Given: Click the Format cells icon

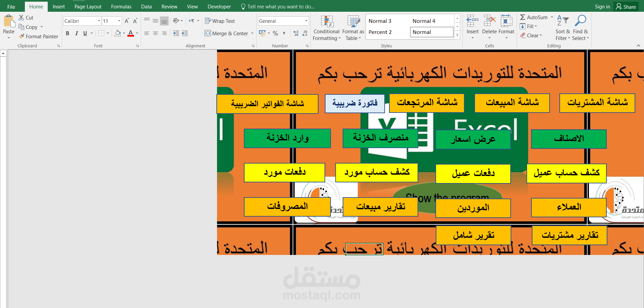Looking at the screenshot, I should [506, 20].
